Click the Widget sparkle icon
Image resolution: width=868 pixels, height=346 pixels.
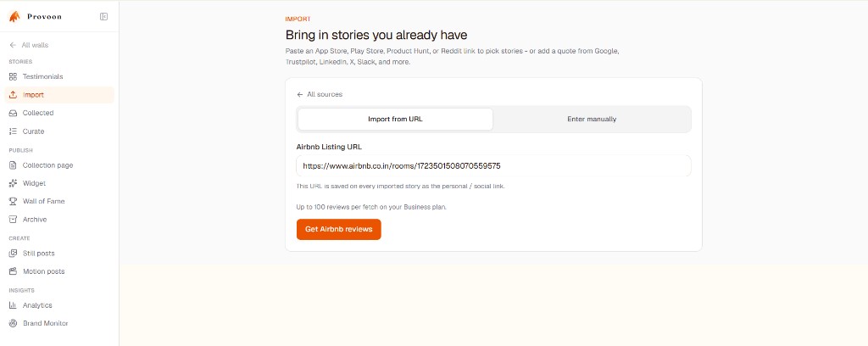click(13, 183)
